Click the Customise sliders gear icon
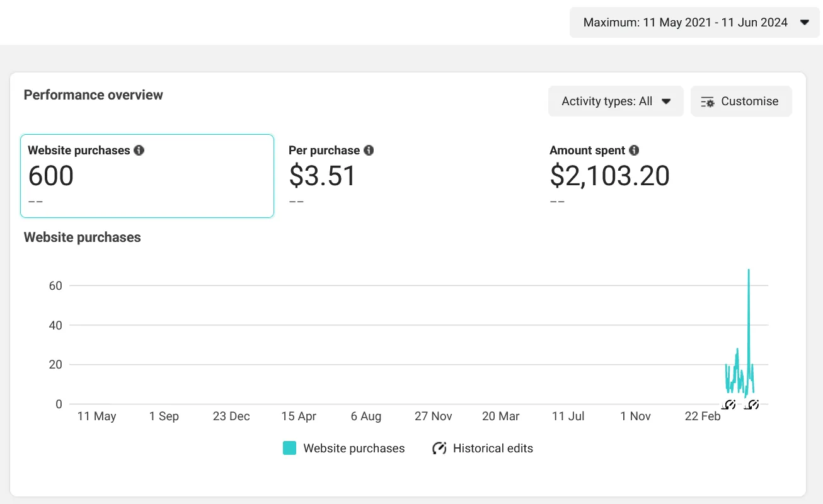 [x=708, y=101]
